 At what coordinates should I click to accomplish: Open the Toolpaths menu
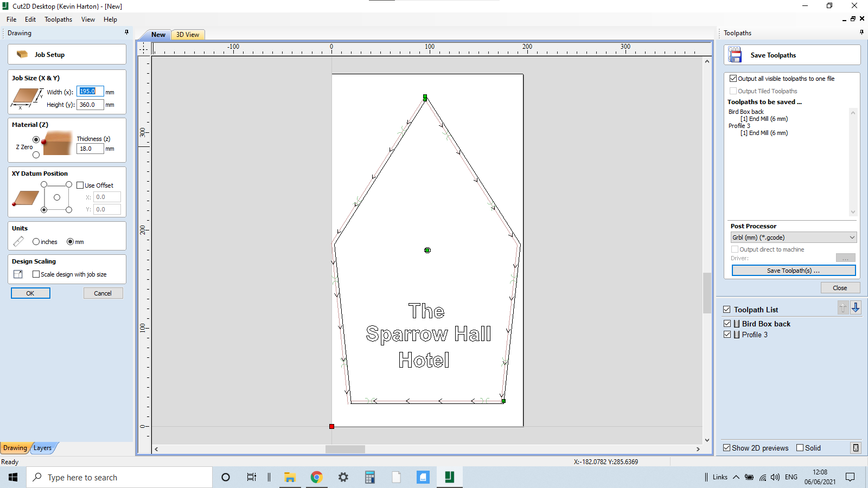(x=58, y=19)
